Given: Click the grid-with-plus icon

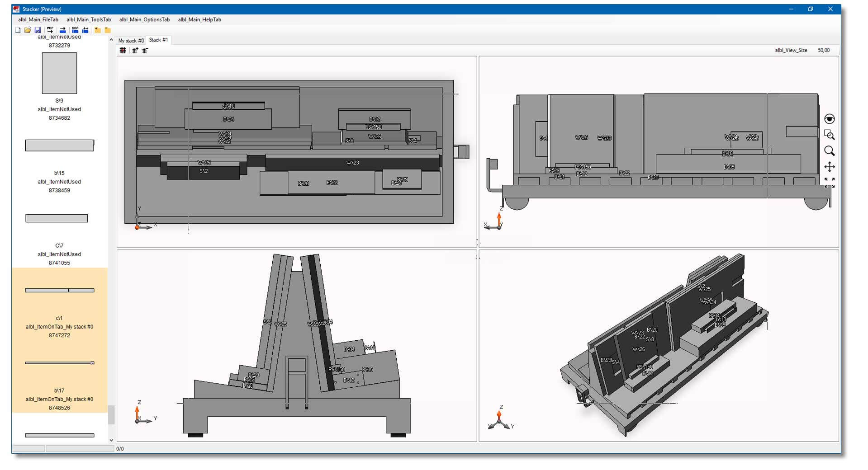Looking at the screenshot, I should tap(135, 51).
